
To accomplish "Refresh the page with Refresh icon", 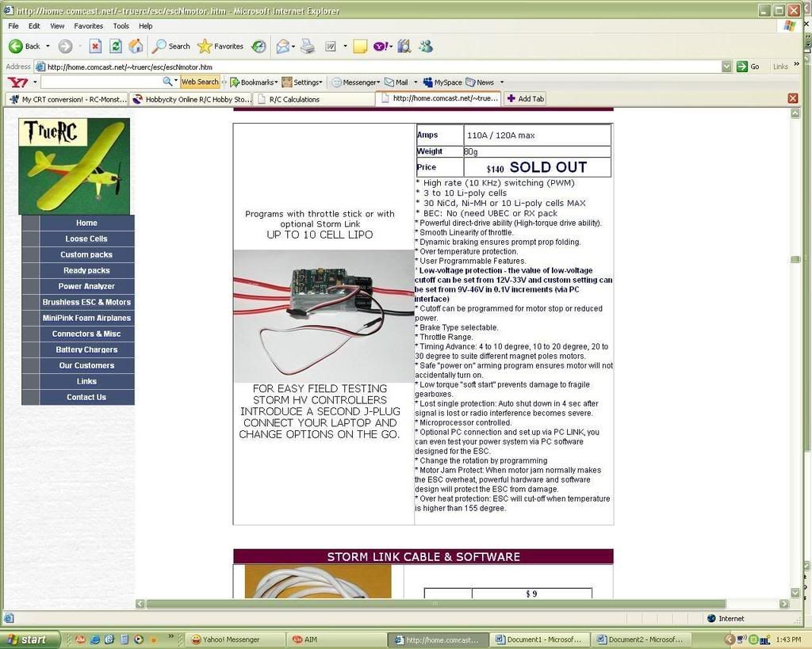I will click(116, 46).
